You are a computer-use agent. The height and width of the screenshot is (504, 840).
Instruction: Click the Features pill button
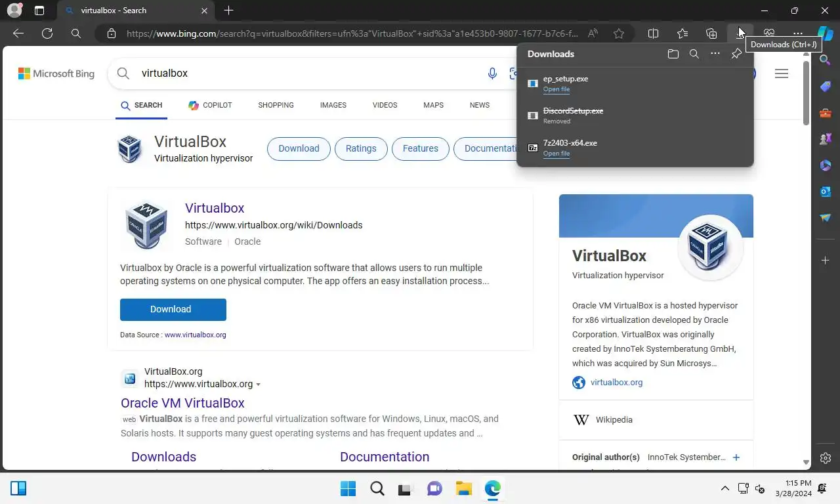(421, 148)
